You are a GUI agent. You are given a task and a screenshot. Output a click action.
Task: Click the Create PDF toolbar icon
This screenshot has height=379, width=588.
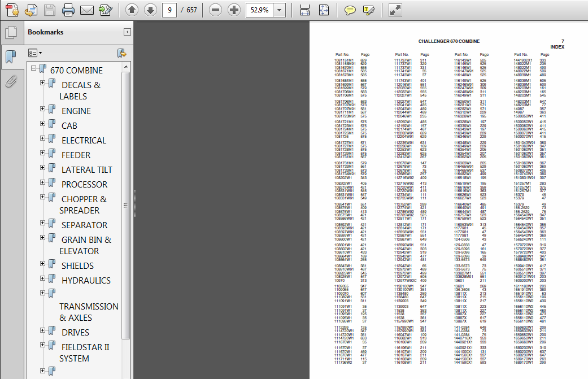click(12, 10)
